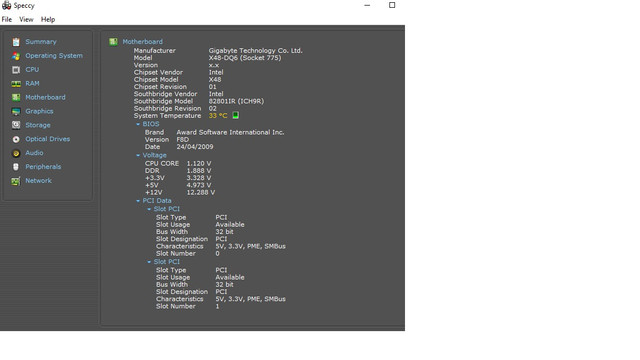The width and height of the screenshot is (640, 360).
Task: Click the Optical Drives disc icon
Action: point(16,139)
